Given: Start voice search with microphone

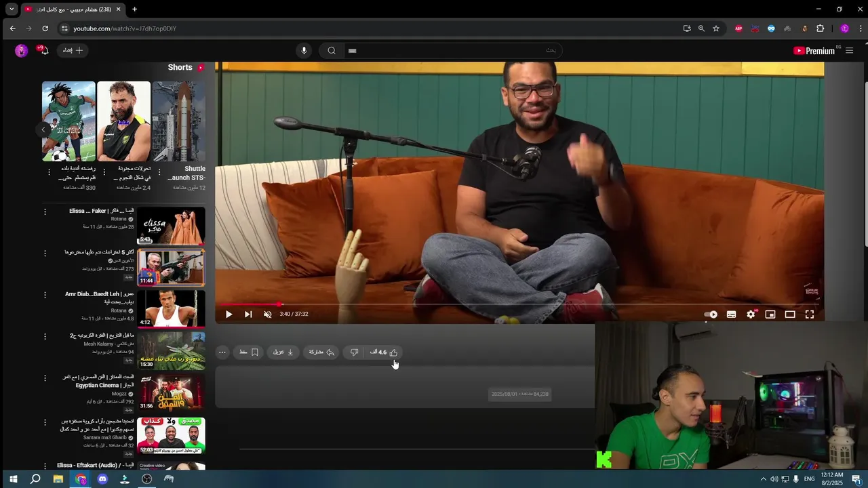Looking at the screenshot, I should click(x=304, y=50).
